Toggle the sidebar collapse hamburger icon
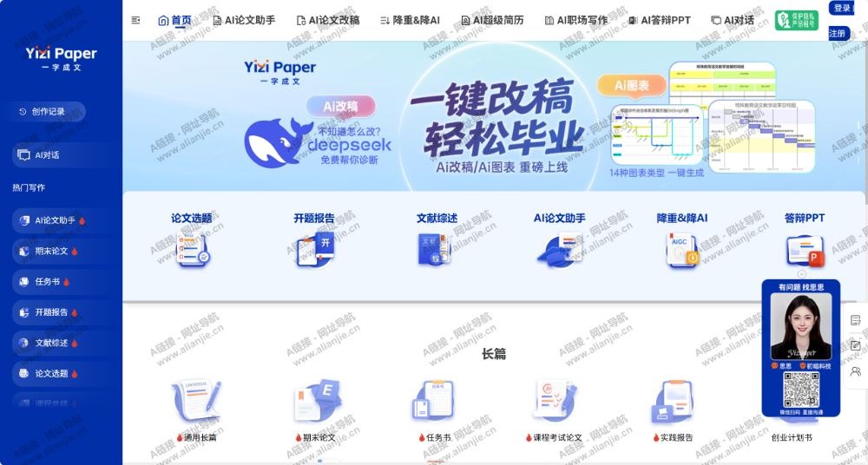This screenshot has width=868, height=465. (135, 21)
